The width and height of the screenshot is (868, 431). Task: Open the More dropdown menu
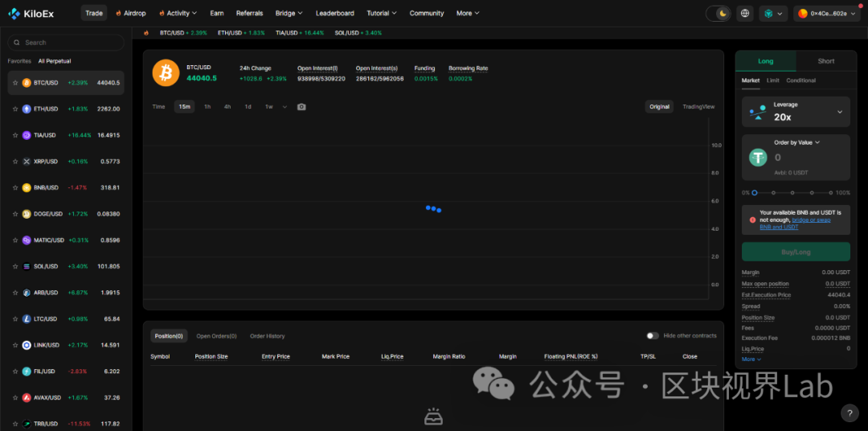[x=468, y=14]
